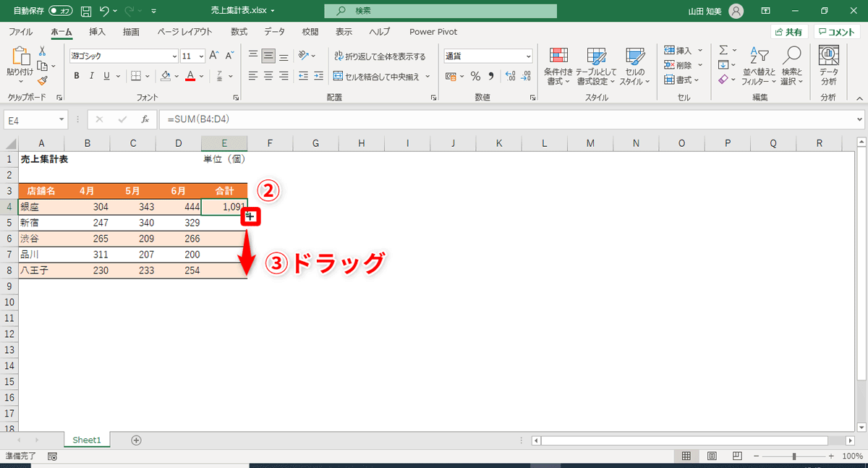
Task: Click the コメント button
Action: pos(837,32)
